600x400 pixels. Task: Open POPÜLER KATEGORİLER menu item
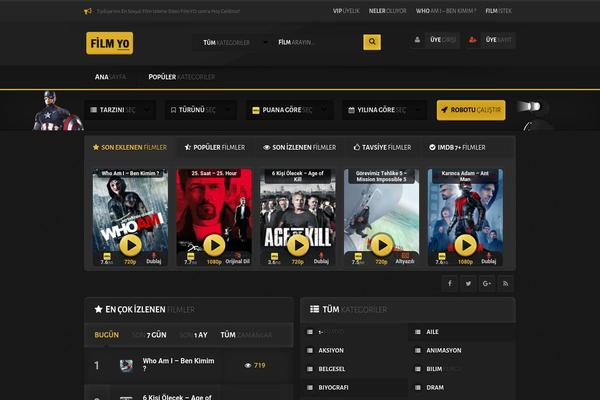click(182, 77)
